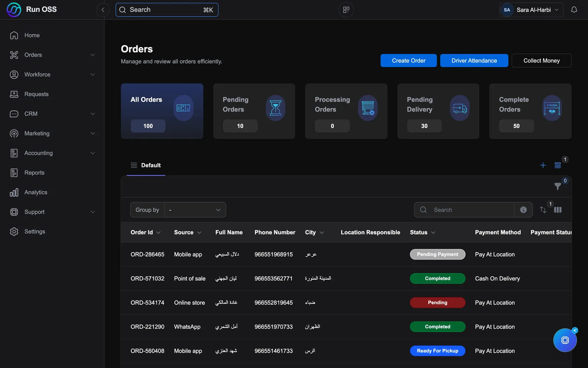
Task: Click the top global Search field
Action: click(x=167, y=10)
